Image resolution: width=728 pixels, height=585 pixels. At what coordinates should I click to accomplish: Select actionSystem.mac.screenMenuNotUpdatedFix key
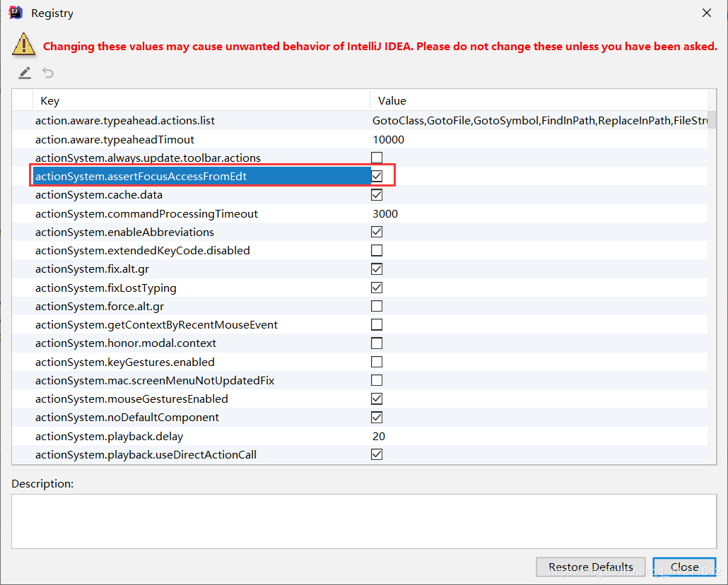pyautogui.click(x=155, y=380)
